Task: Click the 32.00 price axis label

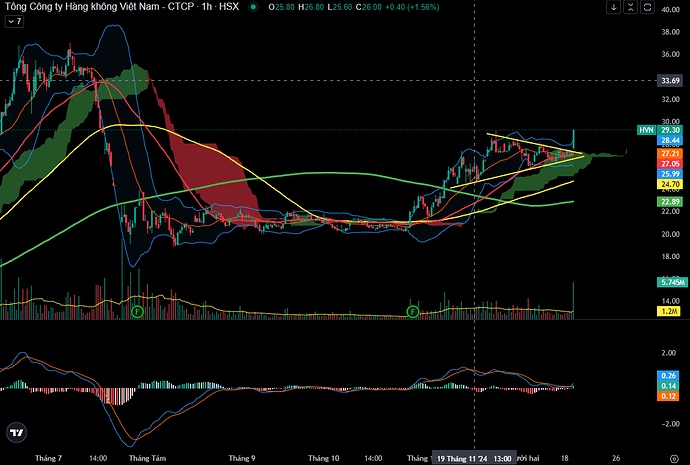Action: click(x=671, y=99)
